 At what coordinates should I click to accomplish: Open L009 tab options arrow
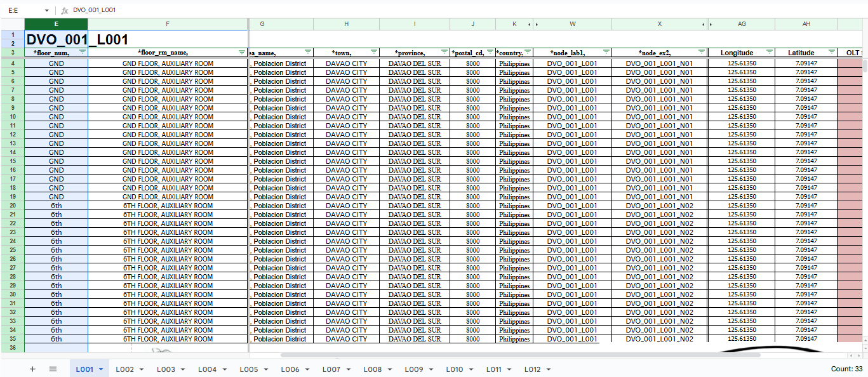pyautogui.click(x=430, y=369)
